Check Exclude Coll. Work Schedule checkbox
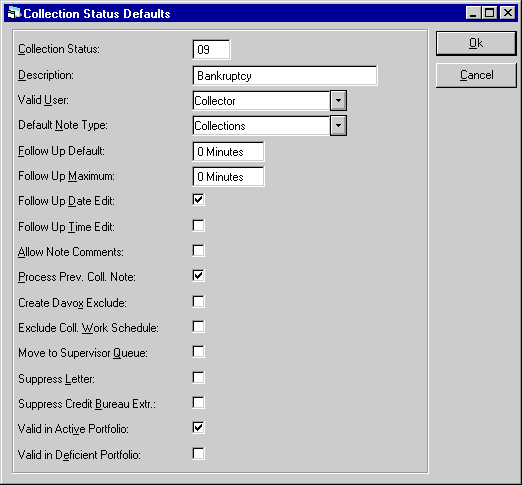This screenshot has height=485, width=522. pyautogui.click(x=198, y=327)
